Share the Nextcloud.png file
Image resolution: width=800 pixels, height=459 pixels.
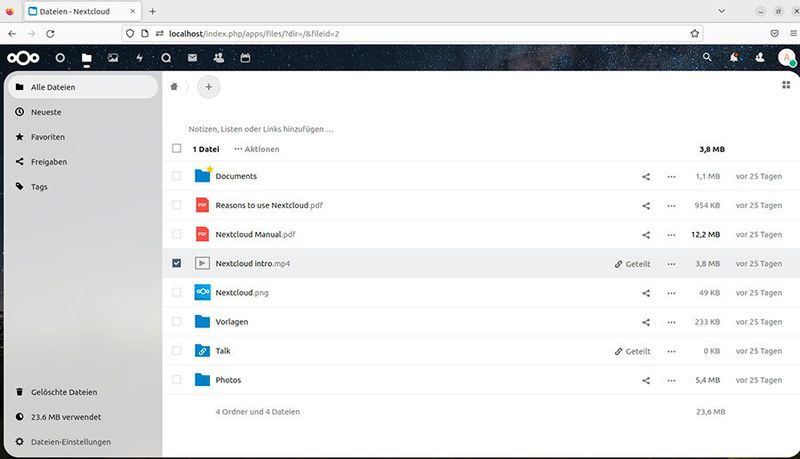tap(646, 293)
